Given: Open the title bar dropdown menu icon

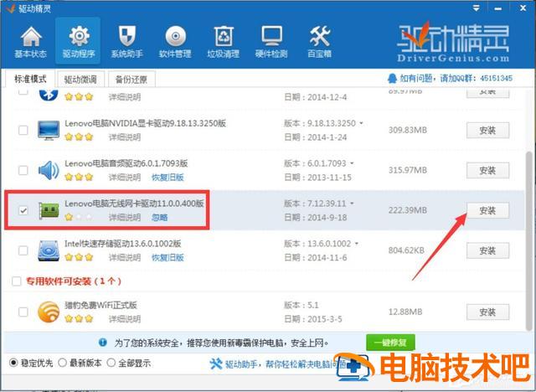Looking at the screenshot, I should coord(477,8).
